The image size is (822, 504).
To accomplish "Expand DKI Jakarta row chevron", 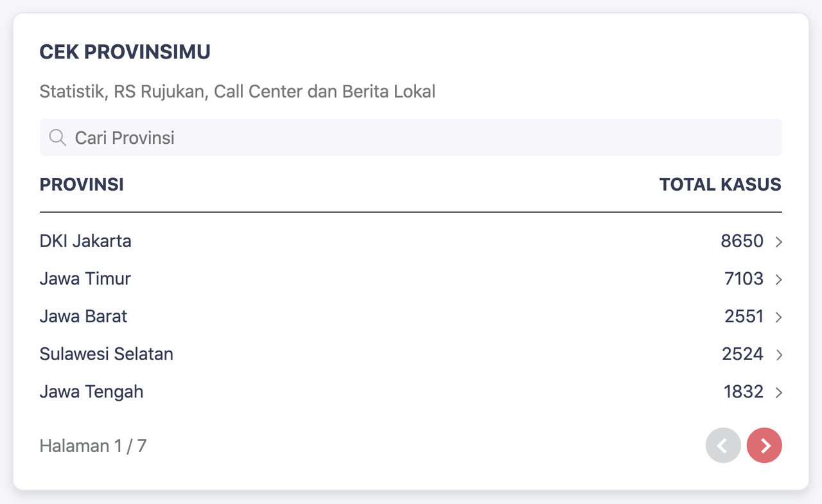I will (x=778, y=242).
